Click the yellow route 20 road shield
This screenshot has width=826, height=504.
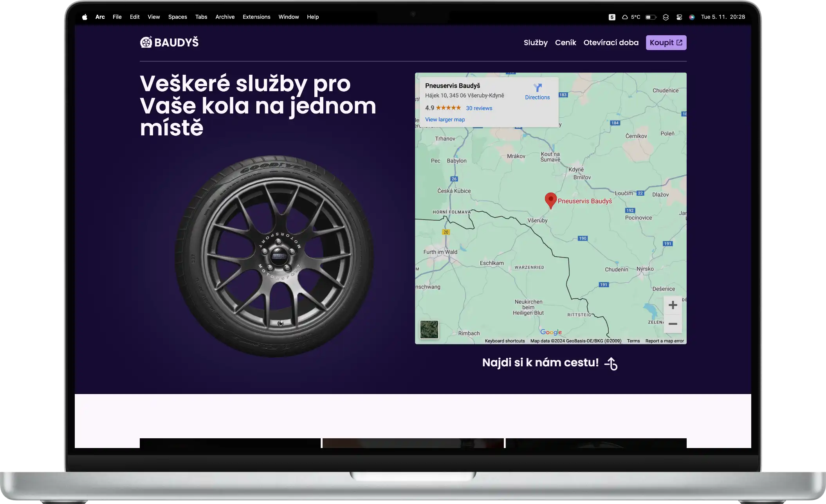(446, 232)
